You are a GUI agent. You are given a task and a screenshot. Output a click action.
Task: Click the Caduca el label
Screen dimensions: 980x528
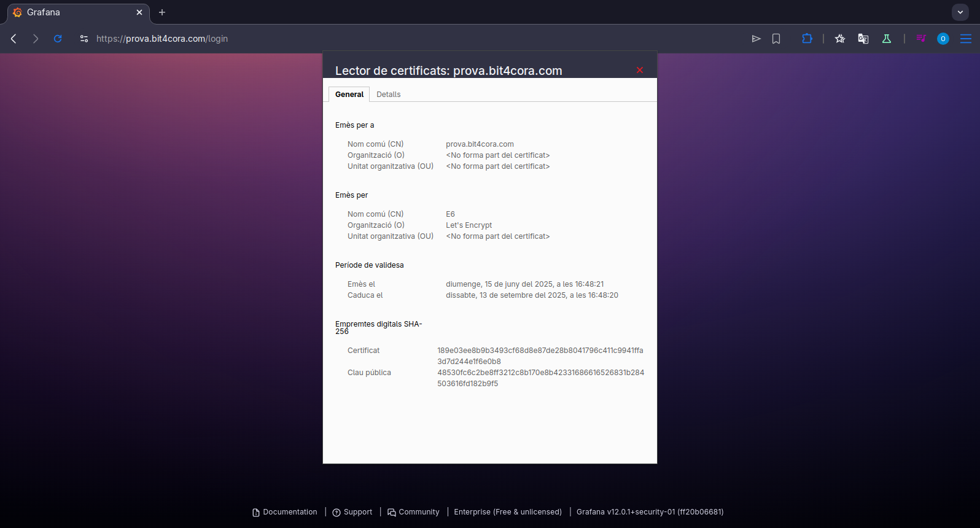coord(365,295)
